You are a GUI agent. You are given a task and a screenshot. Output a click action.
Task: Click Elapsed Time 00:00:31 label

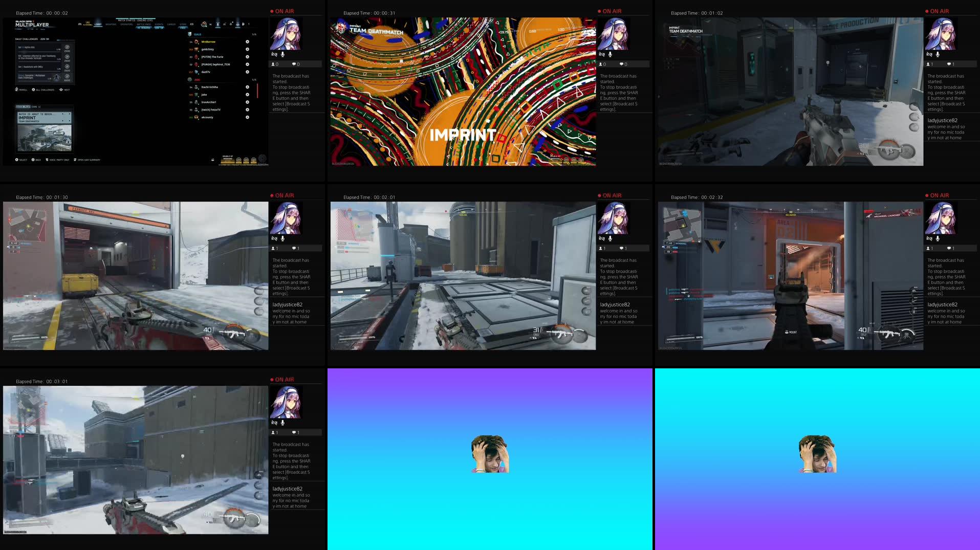tap(369, 13)
